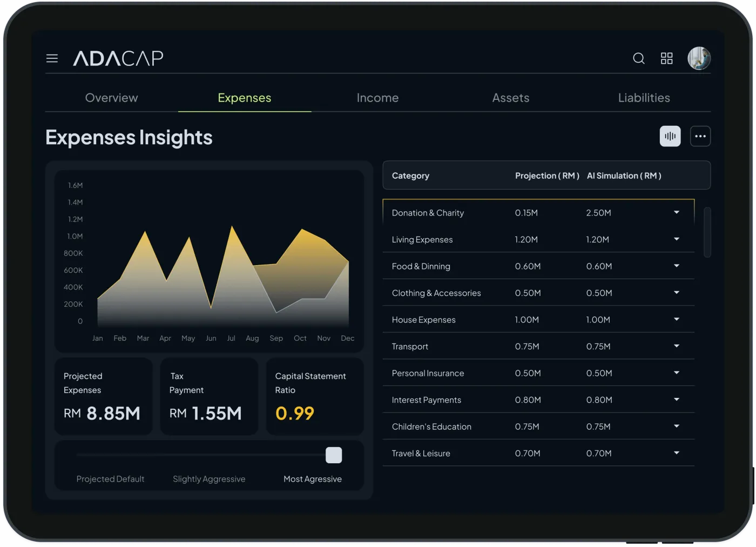Image resolution: width=756 pixels, height=547 pixels.
Task: Open the Tax Payment RM 1.55M card
Action: pyautogui.click(x=209, y=396)
